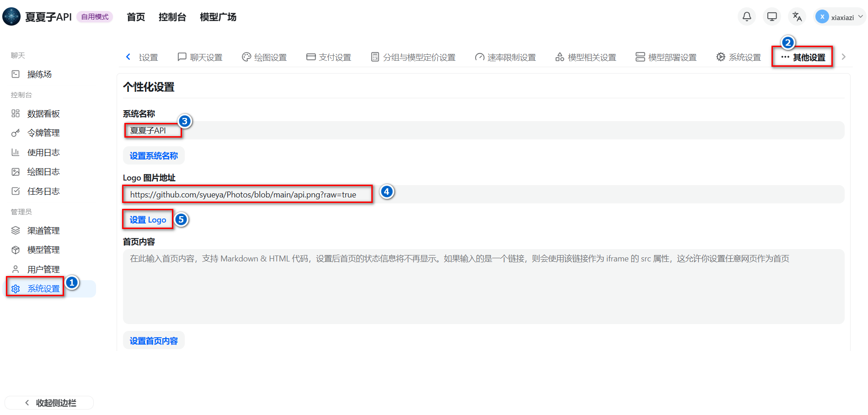Open 模型管理 in sidebar
The height and width of the screenshot is (415, 868).
(x=43, y=250)
